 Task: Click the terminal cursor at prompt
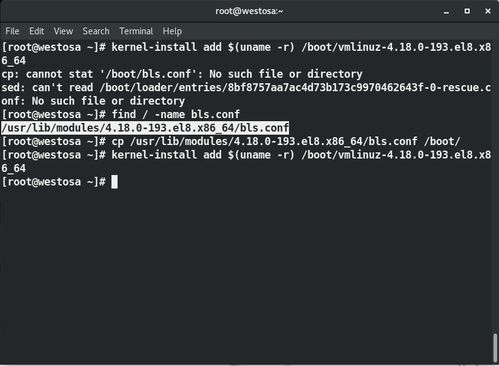point(114,182)
